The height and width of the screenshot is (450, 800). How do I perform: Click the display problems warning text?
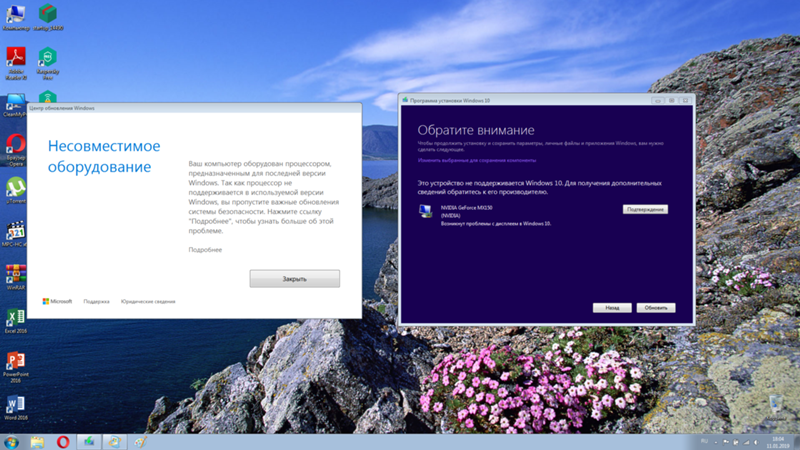[495, 223]
